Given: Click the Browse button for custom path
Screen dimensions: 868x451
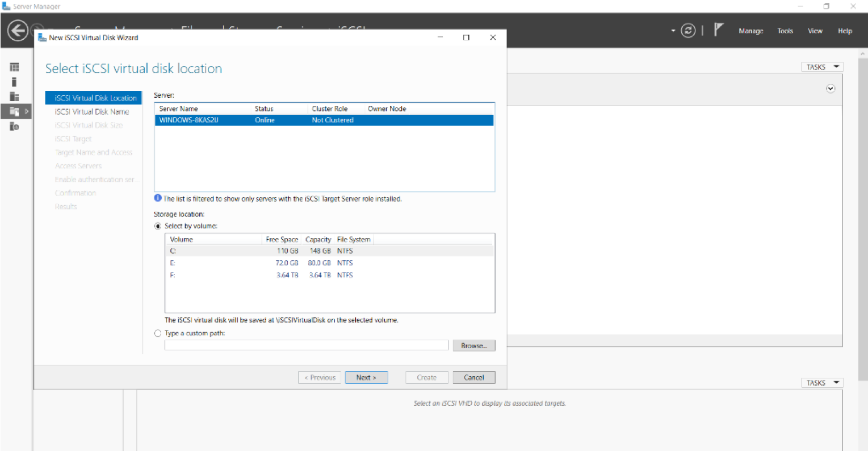Looking at the screenshot, I should click(473, 346).
